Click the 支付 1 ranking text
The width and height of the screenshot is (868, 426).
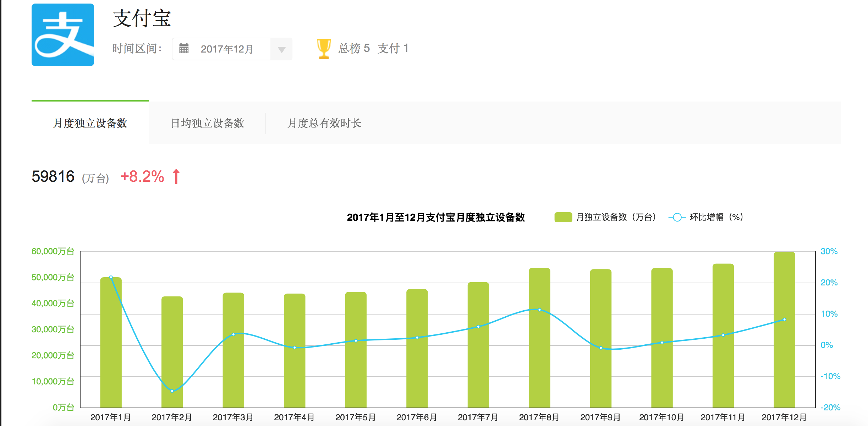(x=393, y=48)
